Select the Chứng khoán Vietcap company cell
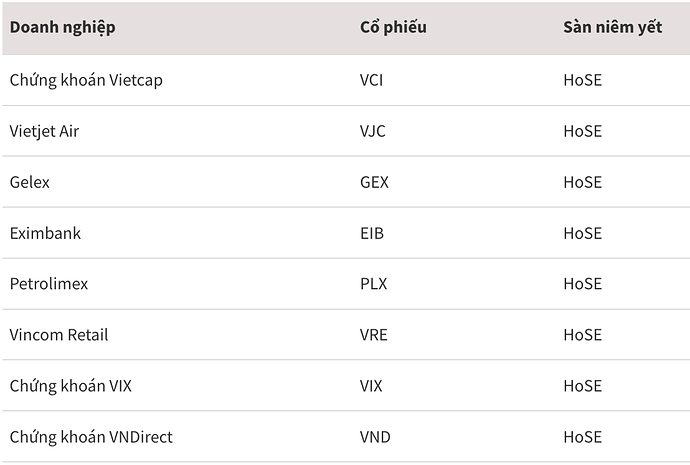690x465 pixels. (x=86, y=80)
